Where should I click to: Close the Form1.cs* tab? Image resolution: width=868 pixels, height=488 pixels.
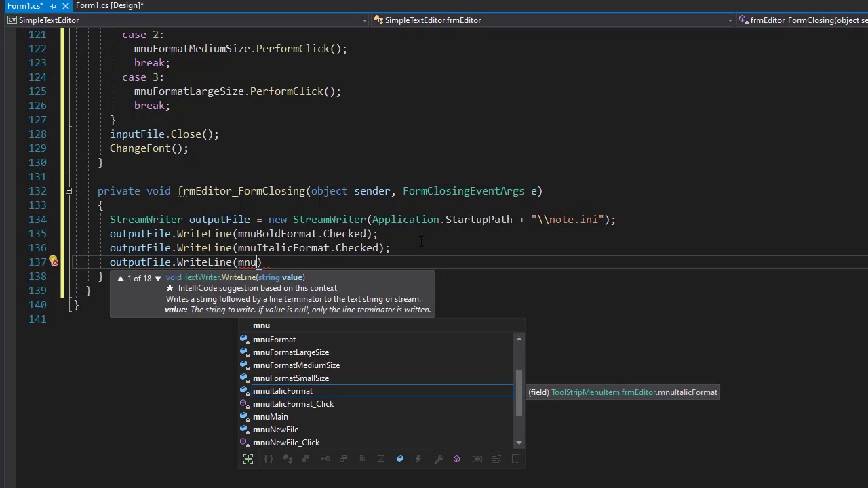pyautogui.click(x=66, y=5)
